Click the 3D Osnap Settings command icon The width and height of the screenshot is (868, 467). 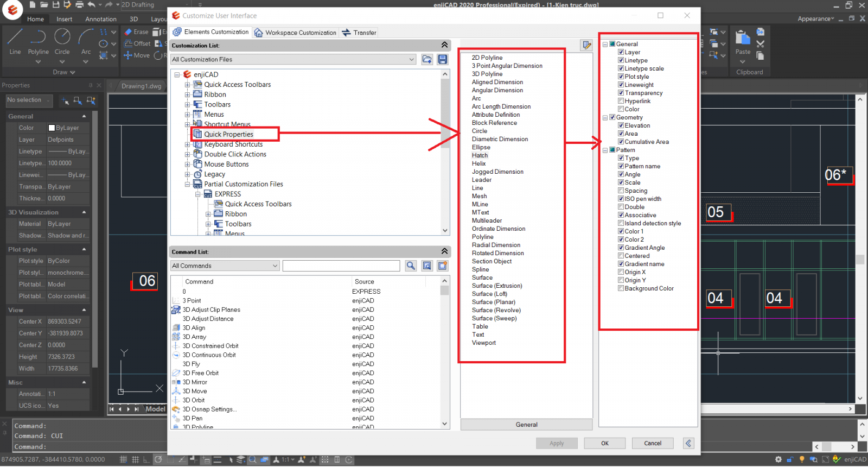pyautogui.click(x=176, y=409)
